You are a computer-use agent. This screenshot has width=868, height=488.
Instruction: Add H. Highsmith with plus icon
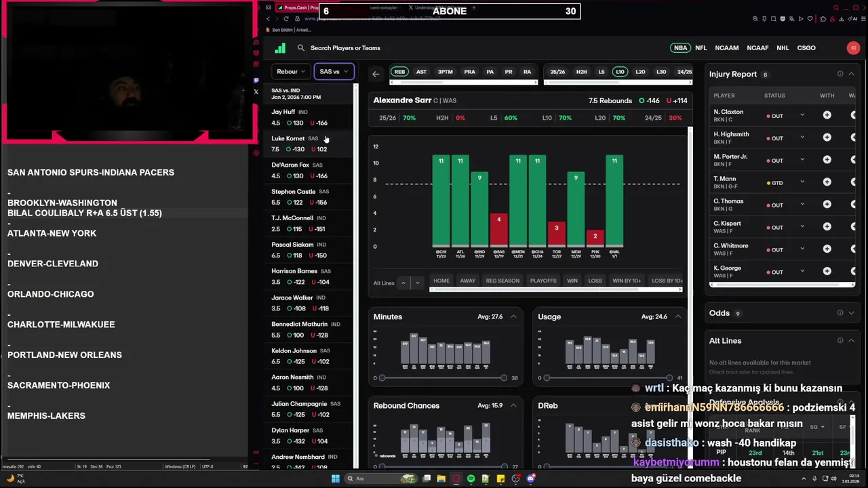[827, 138]
